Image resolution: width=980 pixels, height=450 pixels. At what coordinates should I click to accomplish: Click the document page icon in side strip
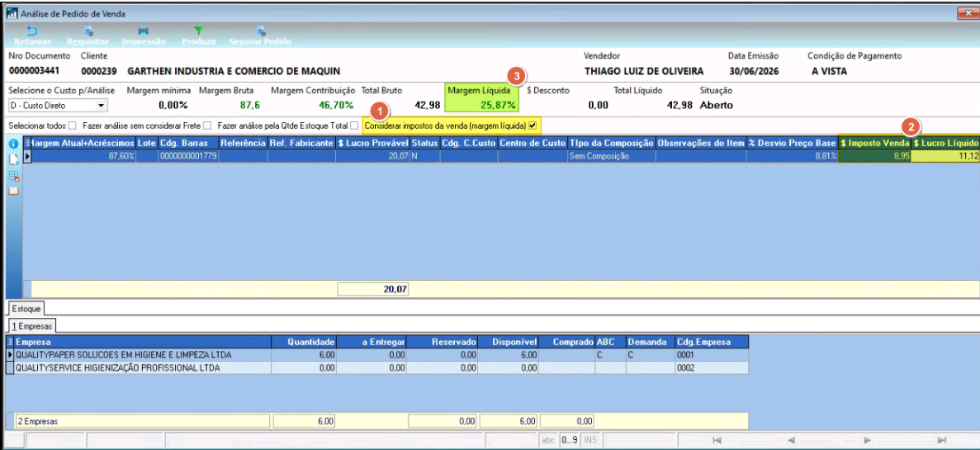click(14, 159)
